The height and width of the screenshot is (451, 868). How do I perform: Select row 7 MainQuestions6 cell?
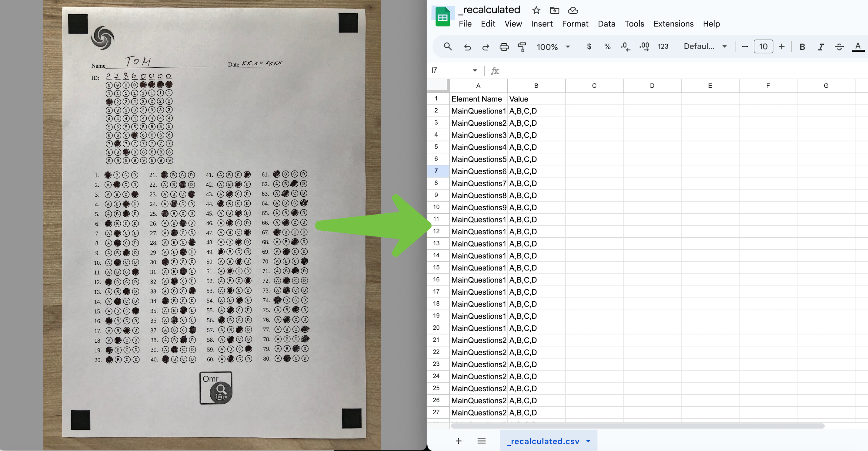[x=479, y=171]
